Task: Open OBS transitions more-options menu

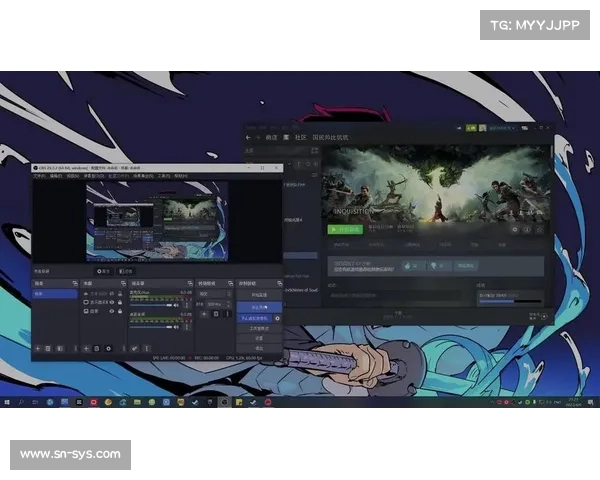Action: coord(227,314)
